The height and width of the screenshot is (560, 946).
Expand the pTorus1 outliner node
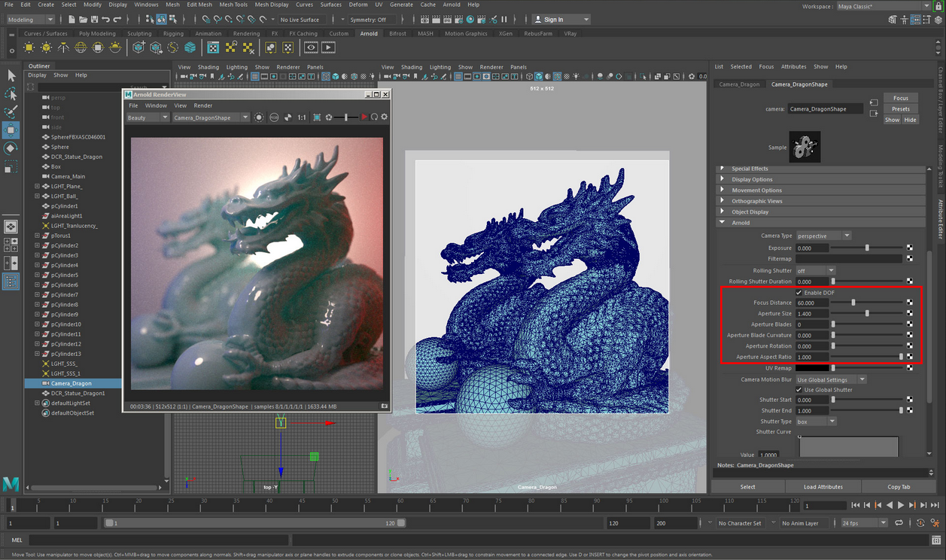click(37, 236)
